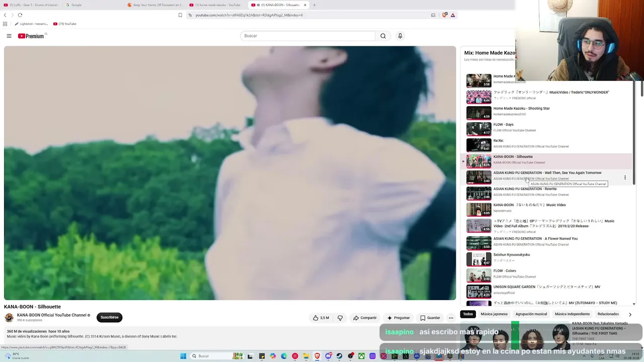Dislike the video with thumbs down
644x362 pixels.
(x=340, y=318)
